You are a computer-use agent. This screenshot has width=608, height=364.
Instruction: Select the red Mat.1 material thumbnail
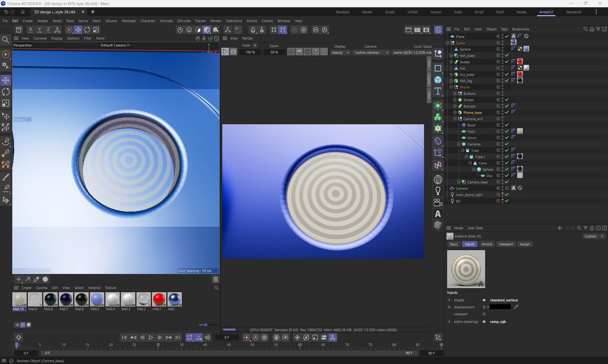coord(159,299)
